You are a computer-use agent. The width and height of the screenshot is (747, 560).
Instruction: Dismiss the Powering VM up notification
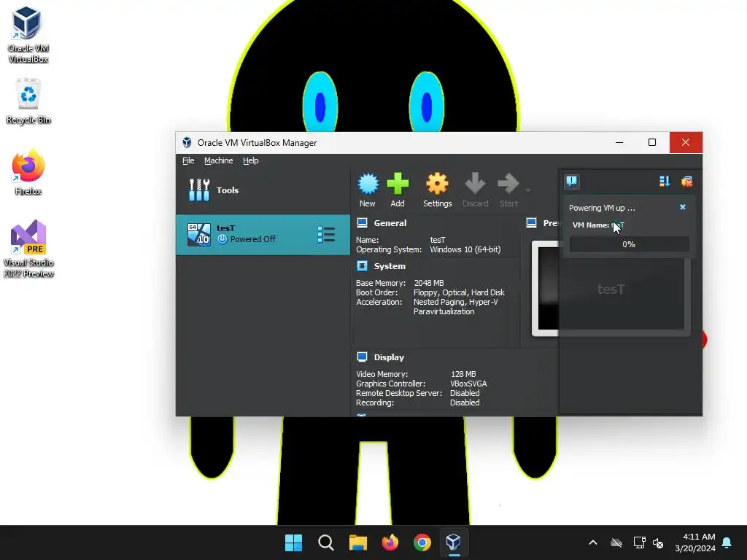tap(683, 207)
